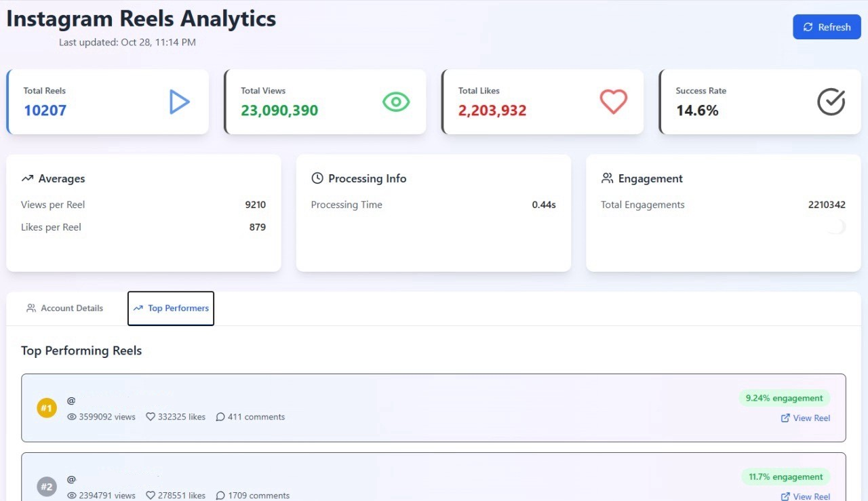Click the 3599092 views count
The width and height of the screenshot is (868, 501).
click(107, 417)
